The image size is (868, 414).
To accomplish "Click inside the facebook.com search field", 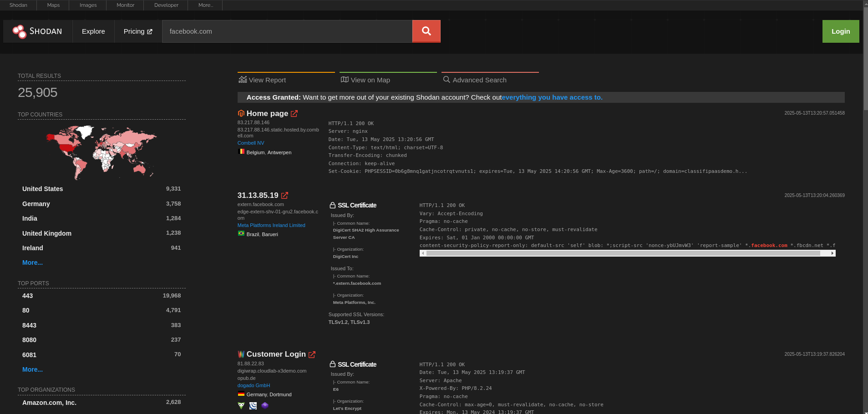I will [x=287, y=31].
